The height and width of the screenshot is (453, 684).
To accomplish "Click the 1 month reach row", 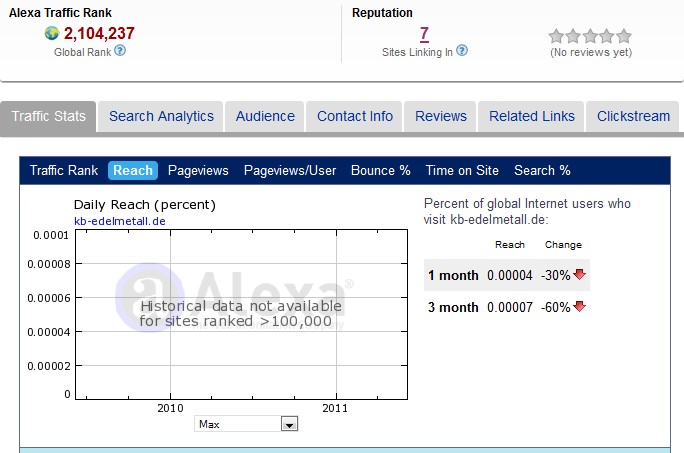I will click(506, 275).
